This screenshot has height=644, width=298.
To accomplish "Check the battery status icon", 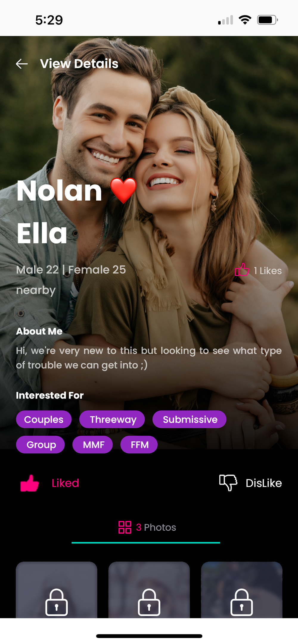I will (267, 20).
